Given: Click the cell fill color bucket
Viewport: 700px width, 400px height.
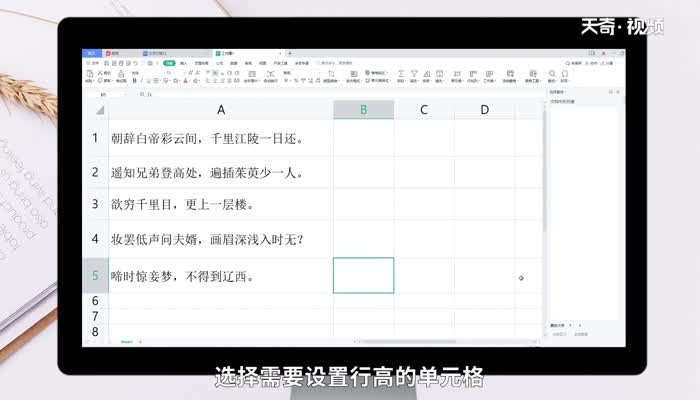Looking at the screenshot, I should 175,81.
